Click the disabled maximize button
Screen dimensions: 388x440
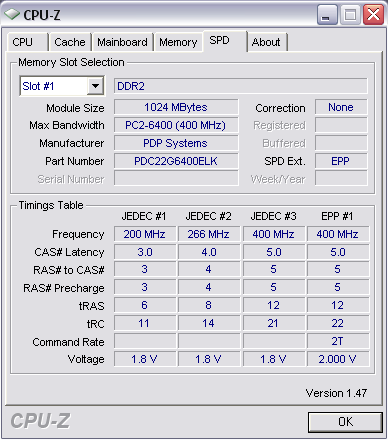click(350, 15)
